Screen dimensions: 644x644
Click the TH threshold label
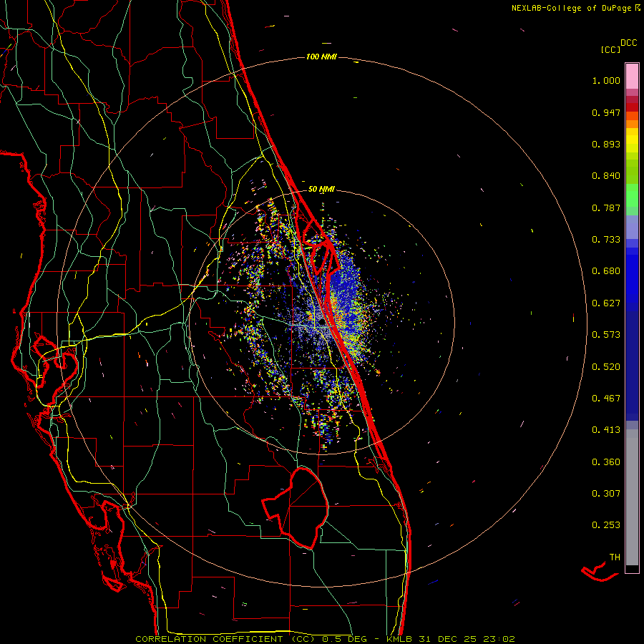tap(615, 557)
